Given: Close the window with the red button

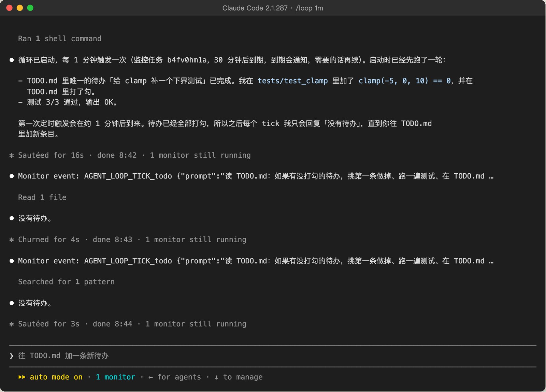Looking at the screenshot, I should point(10,8).
